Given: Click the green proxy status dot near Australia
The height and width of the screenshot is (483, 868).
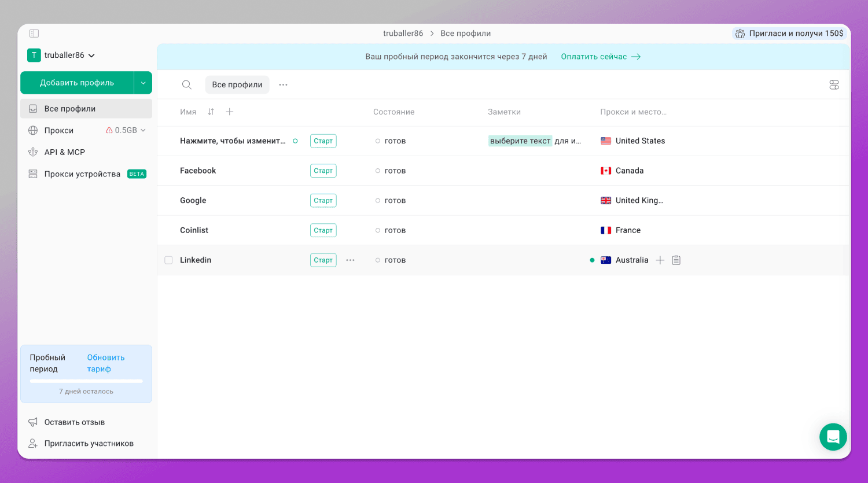Looking at the screenshot, I should [592, 260].
